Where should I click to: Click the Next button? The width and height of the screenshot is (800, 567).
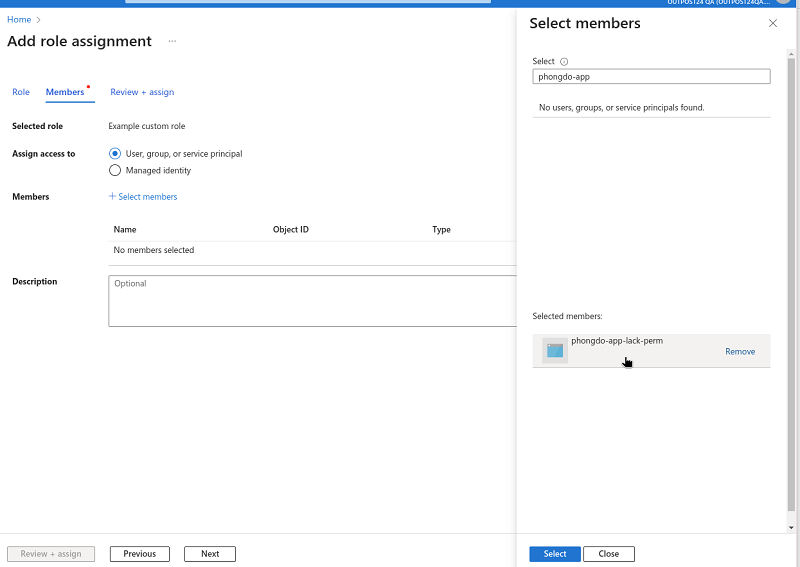tap(210, 554)
